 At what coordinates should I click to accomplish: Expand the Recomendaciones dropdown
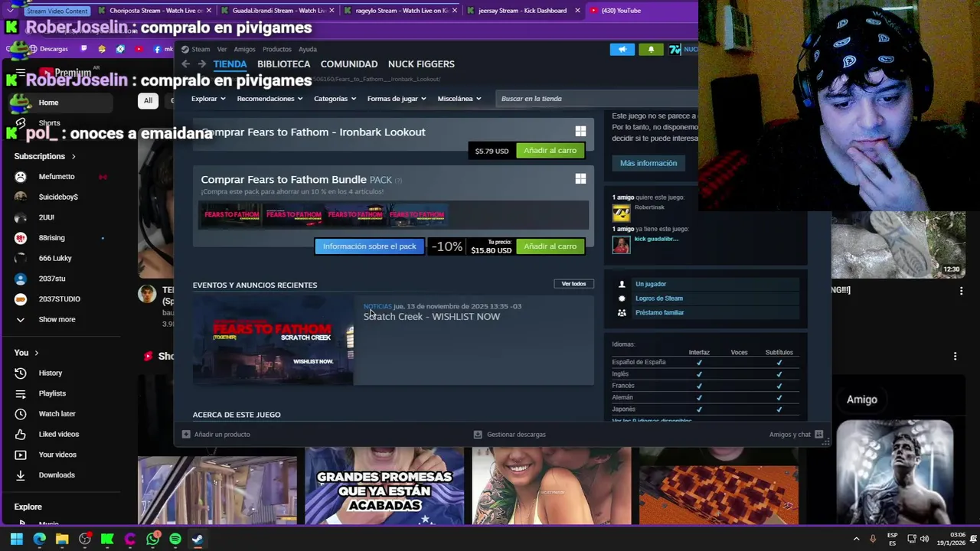pos(269,99)
